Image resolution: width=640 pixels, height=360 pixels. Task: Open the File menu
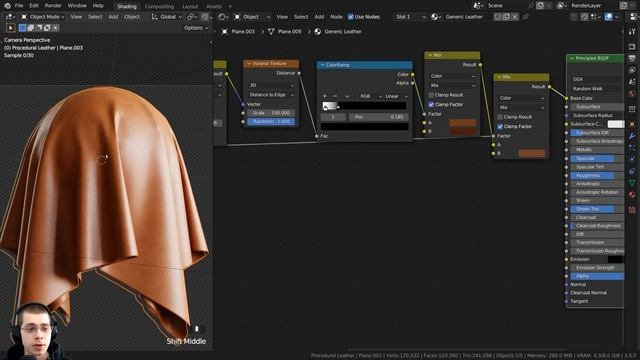[x=19, y=6]
